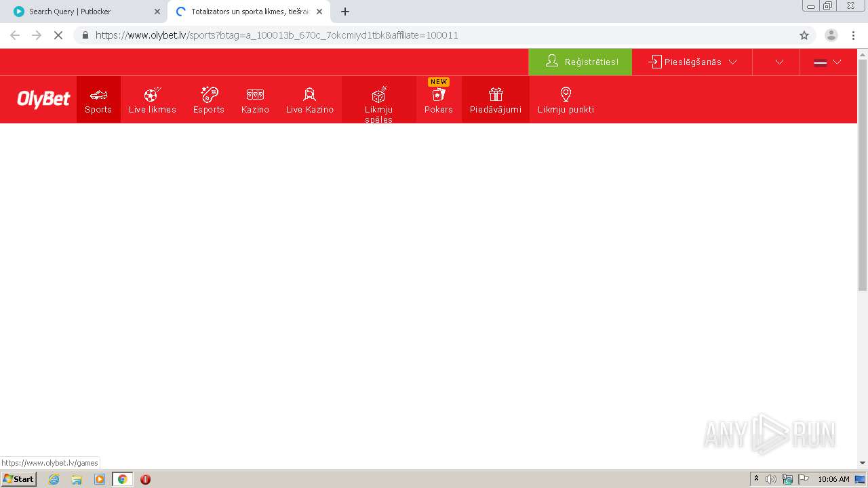
Task: Open the Piedāvājumi gift icon
Action: coord(496,94)
